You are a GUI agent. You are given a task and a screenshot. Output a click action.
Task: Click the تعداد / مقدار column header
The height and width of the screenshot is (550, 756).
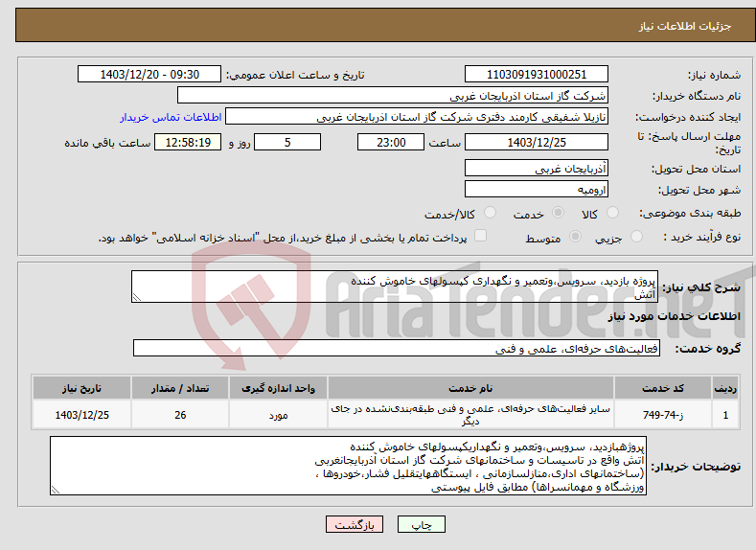click(180, 388)
